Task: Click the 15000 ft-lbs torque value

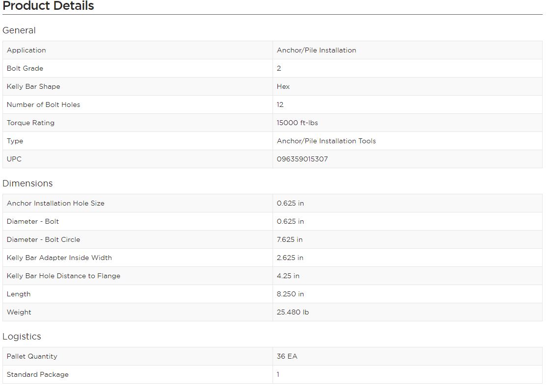Action: (298, 123)
